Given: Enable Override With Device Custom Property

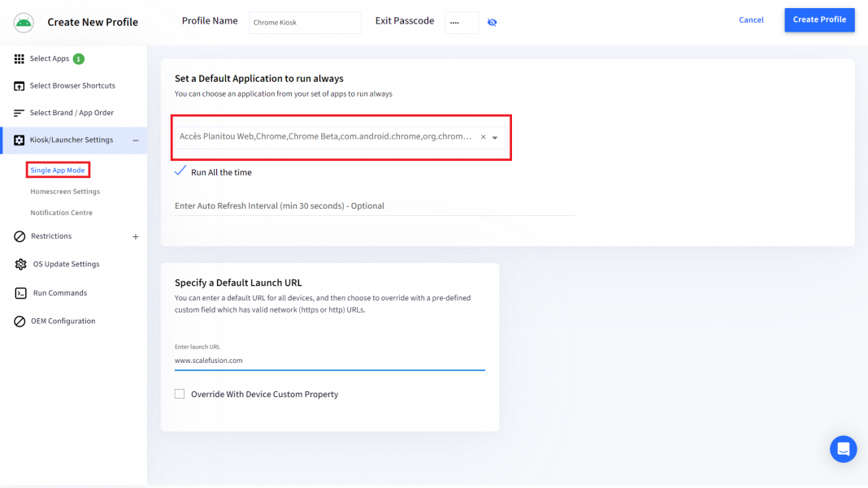Looking at the screenshot, I should pos(180,394).
